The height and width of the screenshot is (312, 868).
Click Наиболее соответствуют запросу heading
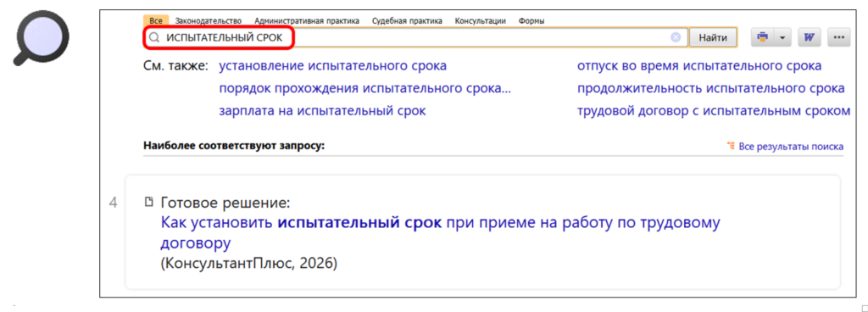click(234, 146)
